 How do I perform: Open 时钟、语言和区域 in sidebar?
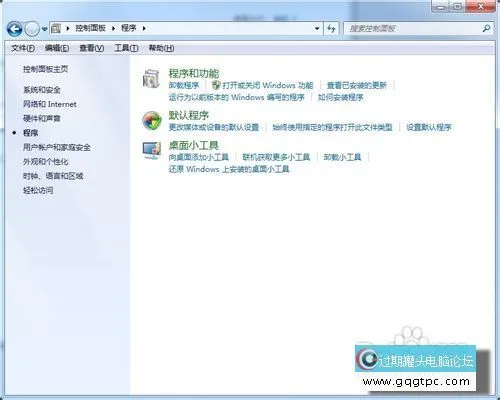[53, 176]
